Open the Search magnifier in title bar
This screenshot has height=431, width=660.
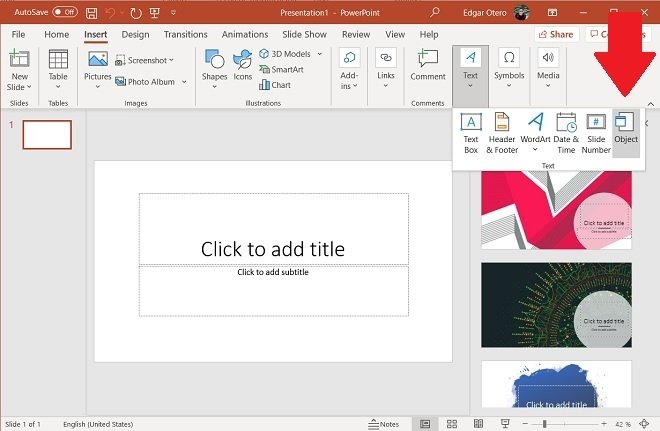[435, 12]
